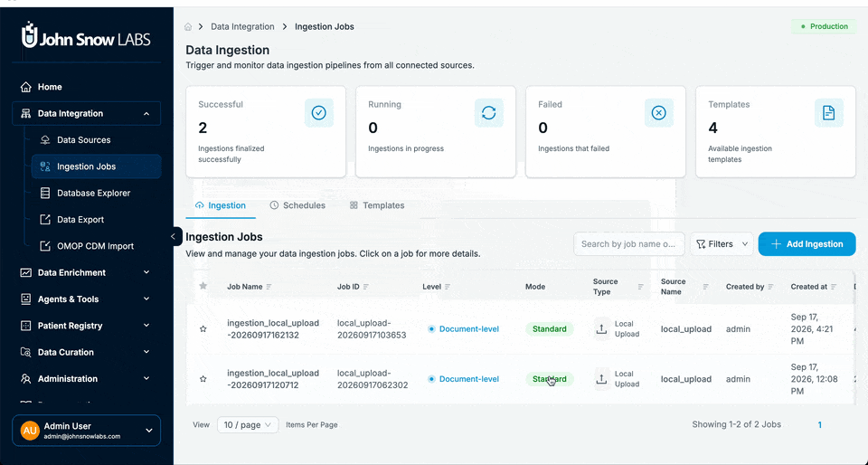Open OMOP CDM Import in sidebar
Screen dimensions: 868x465
click(97, 246)
